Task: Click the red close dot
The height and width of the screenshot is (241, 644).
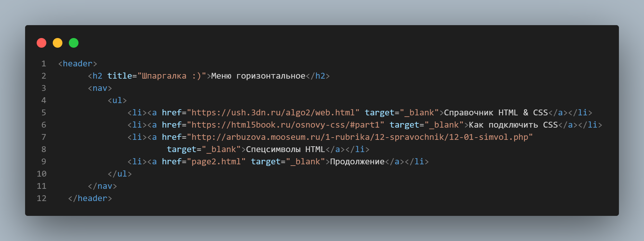Action: [x=41, y=43]
